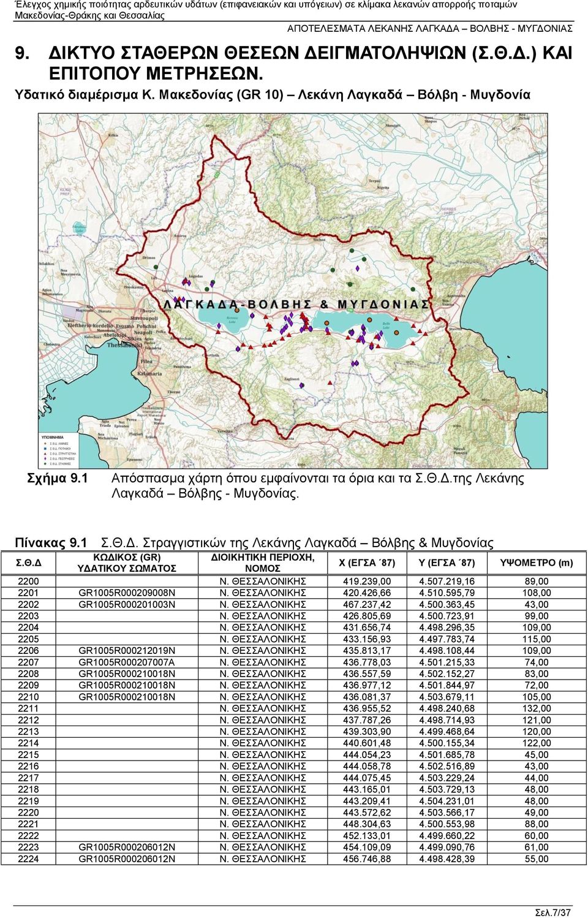This screenshot has height=918, width=588.
Task: Click Y coordinate "4.500.155,34" in row 2214
Action: coord(447,743)
